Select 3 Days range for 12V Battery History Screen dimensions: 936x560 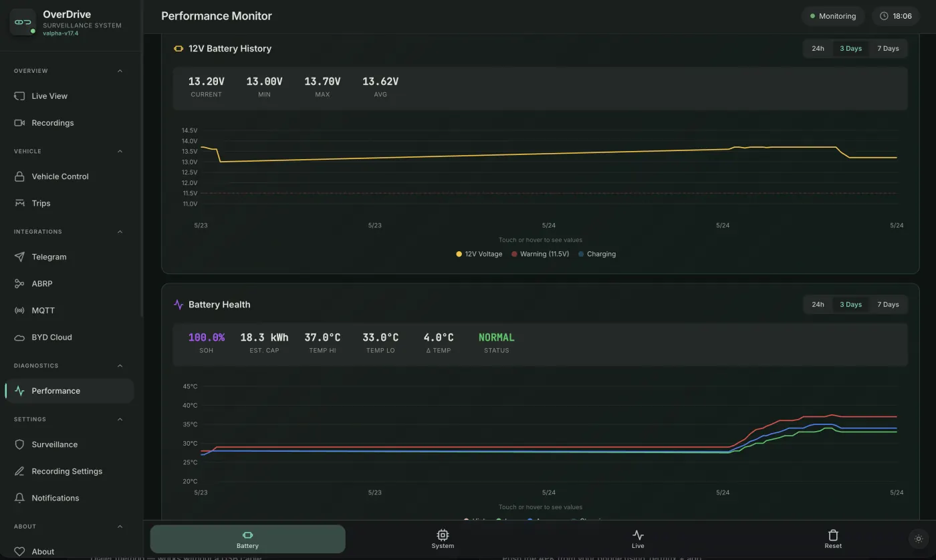pos(850,49)
